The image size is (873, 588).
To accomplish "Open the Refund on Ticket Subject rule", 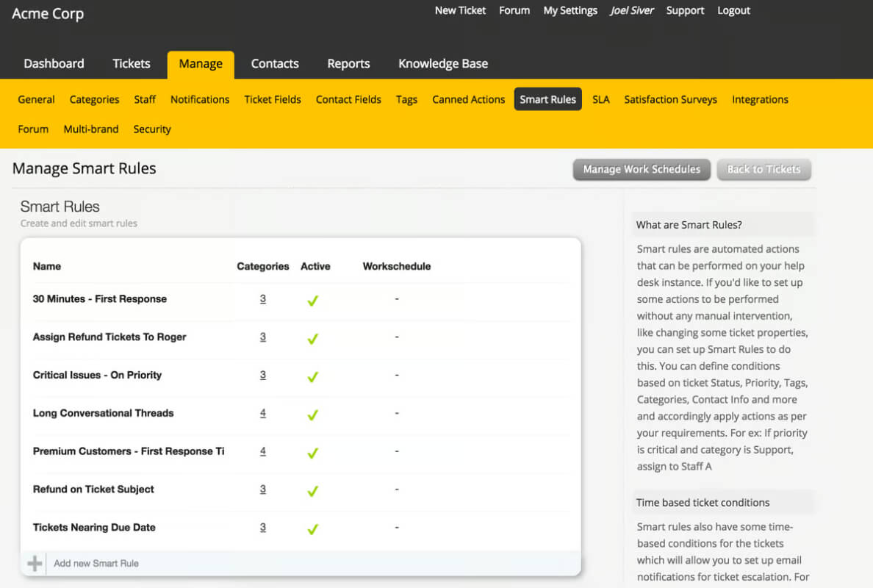I will tap(93, 489).
